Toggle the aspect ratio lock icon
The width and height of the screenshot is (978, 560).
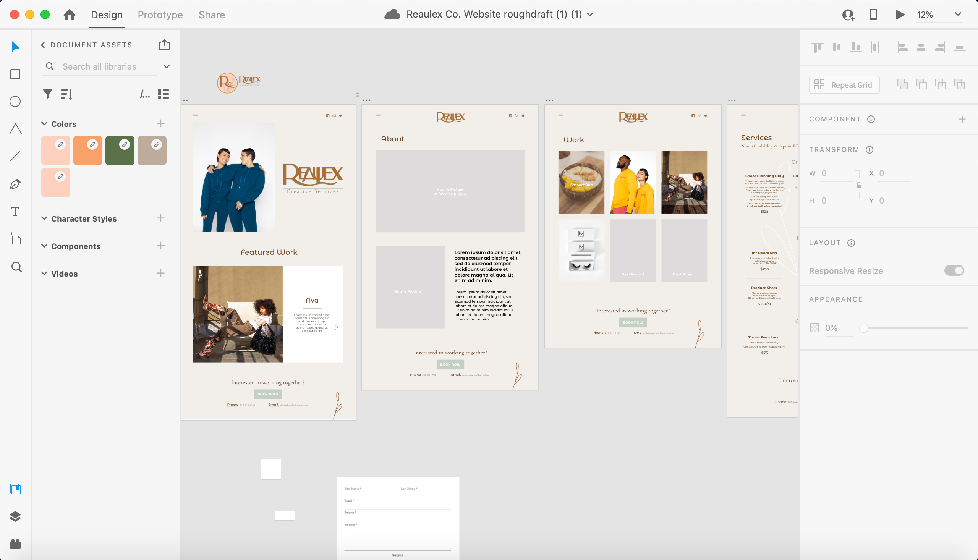pyautogui.click(x=859, y=186)
